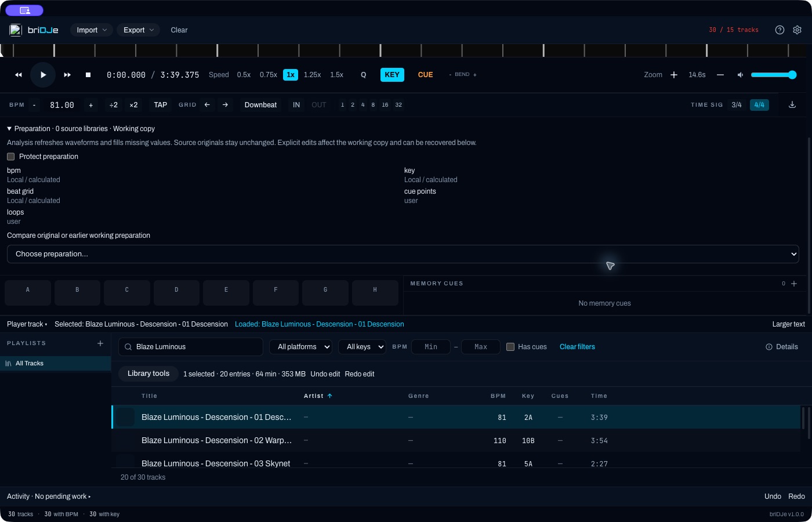Shift the beat grid right arrow

pos(225,105)
